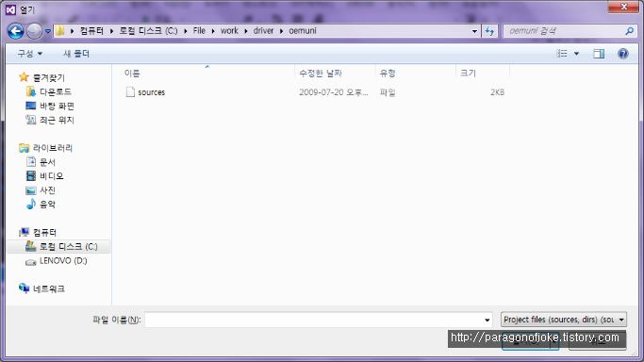The width and height of the screenshot is (644, 362).
Task: Click the 바탕 화면 desktop icon
Action: point(31,106)
